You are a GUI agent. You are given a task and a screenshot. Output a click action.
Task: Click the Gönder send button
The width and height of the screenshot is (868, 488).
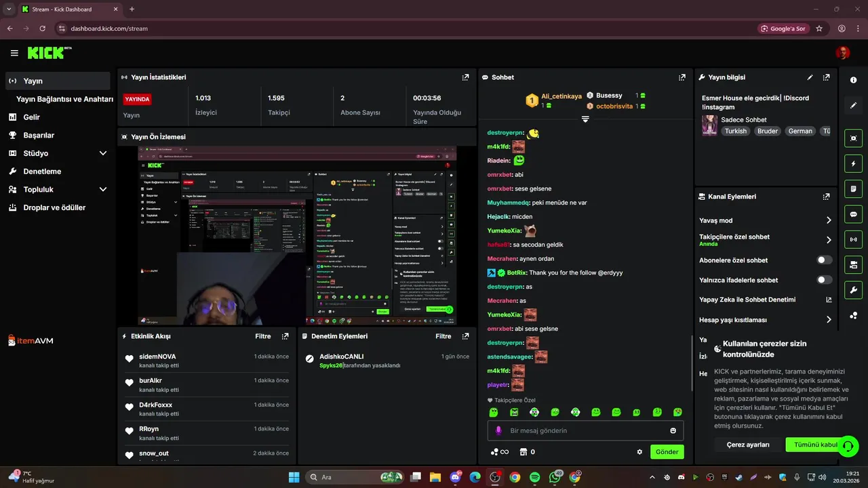point(667,452)
